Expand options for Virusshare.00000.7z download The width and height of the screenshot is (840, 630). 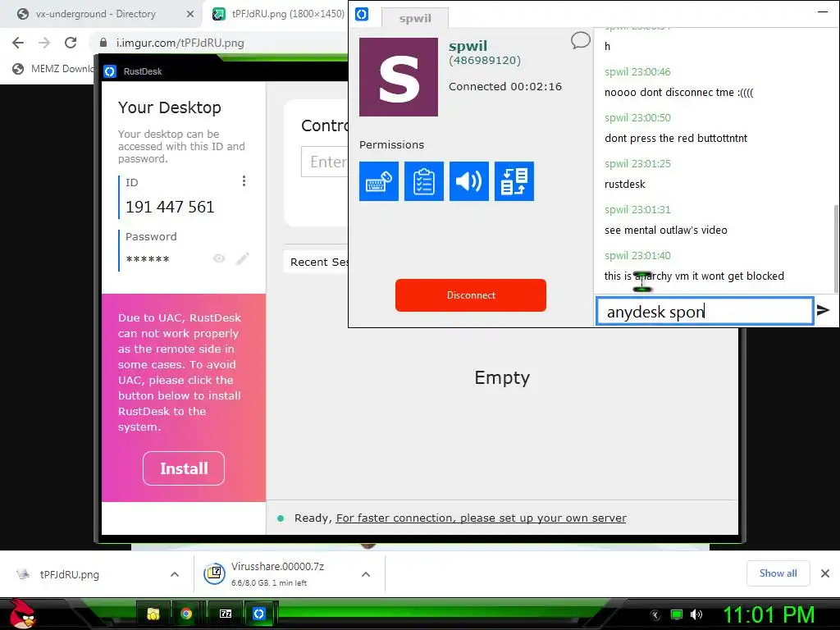pyautogui.click(x=366, y=574)
